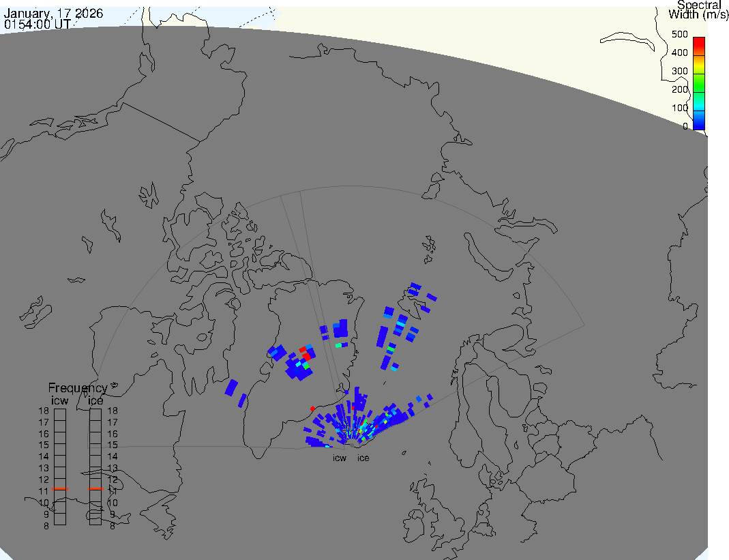Image resolution: width=729 pixels, height=560 pixels.
Task: Click the "8" label beside the ice bar
Action: tap(112, 526)
